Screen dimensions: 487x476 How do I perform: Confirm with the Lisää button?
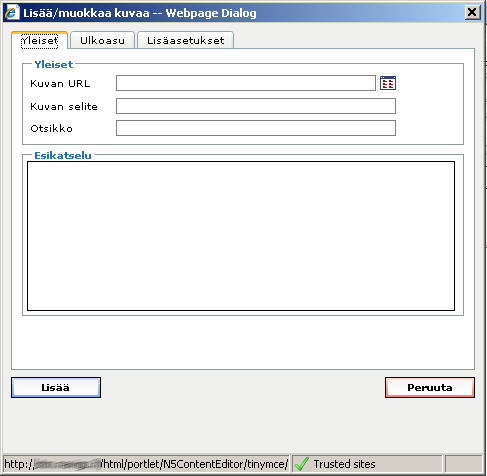click(x=56, y=387)
